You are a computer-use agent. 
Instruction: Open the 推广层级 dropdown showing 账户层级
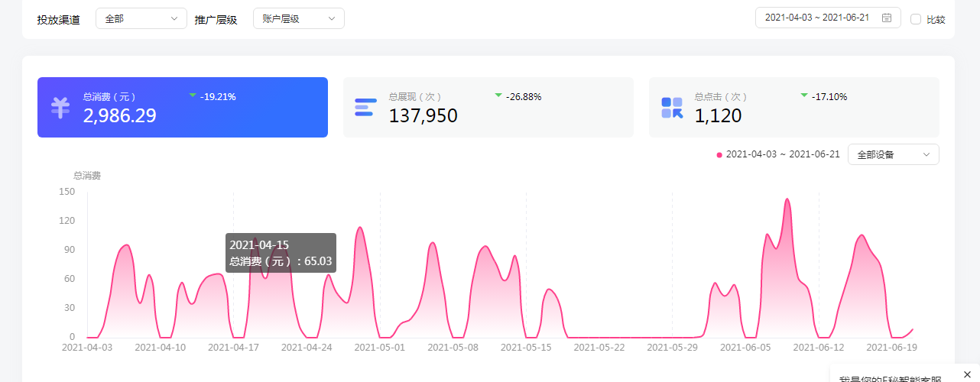tap(299, 18)
